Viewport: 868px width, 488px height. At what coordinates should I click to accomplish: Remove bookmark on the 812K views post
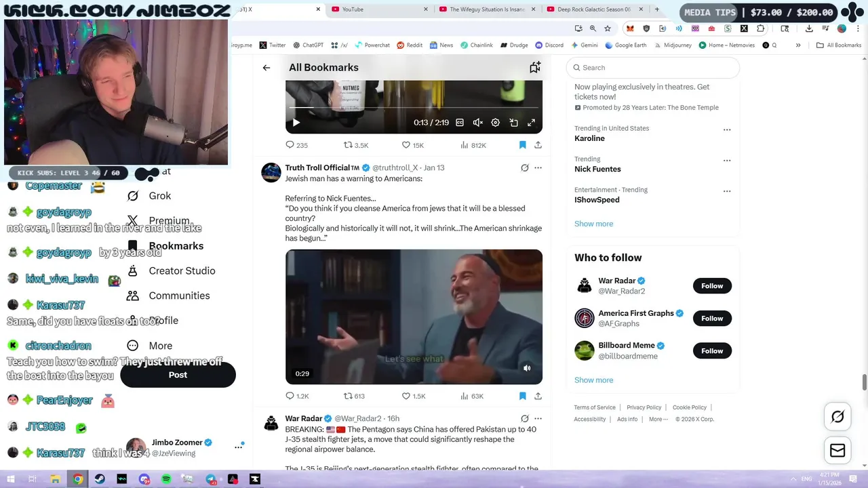click(x=522, y=145)
